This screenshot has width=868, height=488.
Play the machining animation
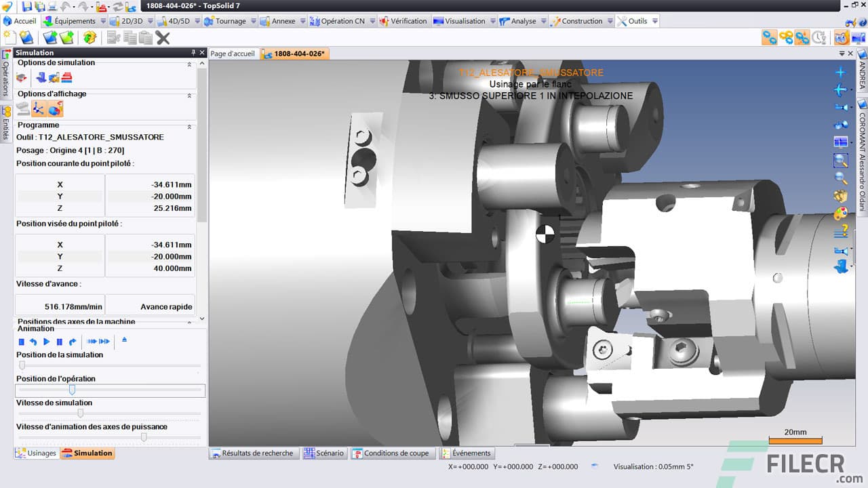coord(47,341)
